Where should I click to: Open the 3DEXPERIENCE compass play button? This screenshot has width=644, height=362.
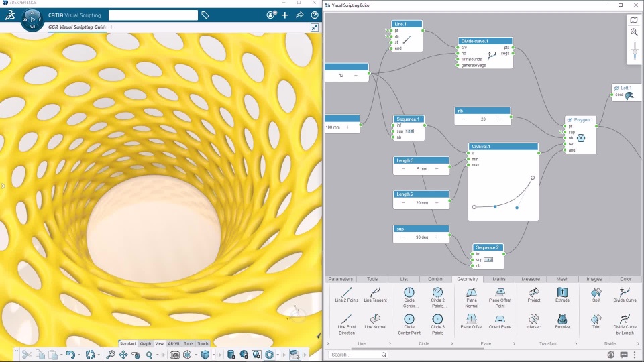(32, 19)
